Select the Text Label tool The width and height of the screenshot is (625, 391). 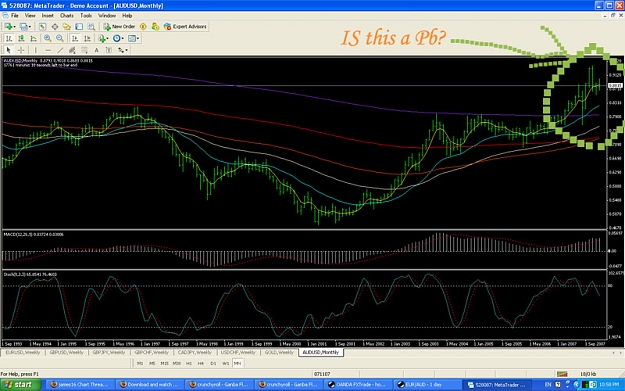[x=108, y=50]
